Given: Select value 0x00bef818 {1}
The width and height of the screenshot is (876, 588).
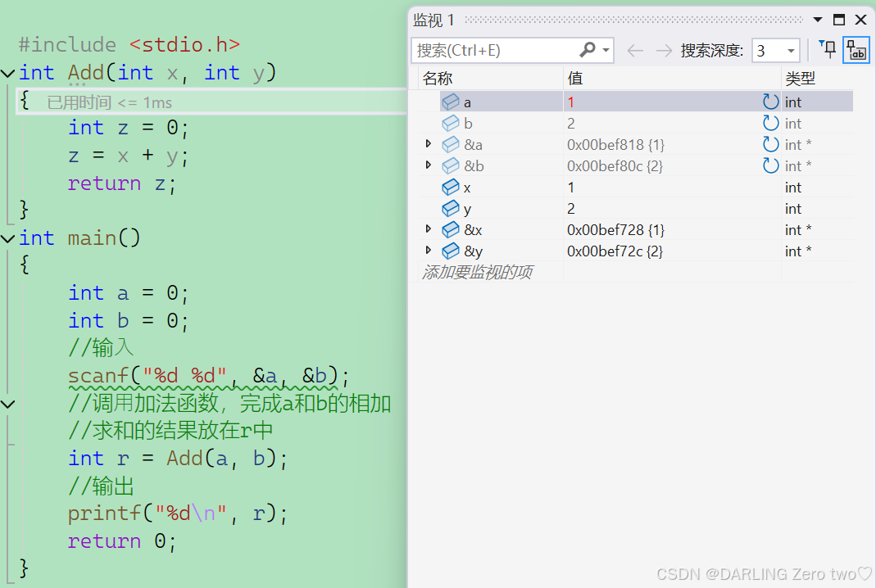Looking at the screenshot, I should click(615, 145).
